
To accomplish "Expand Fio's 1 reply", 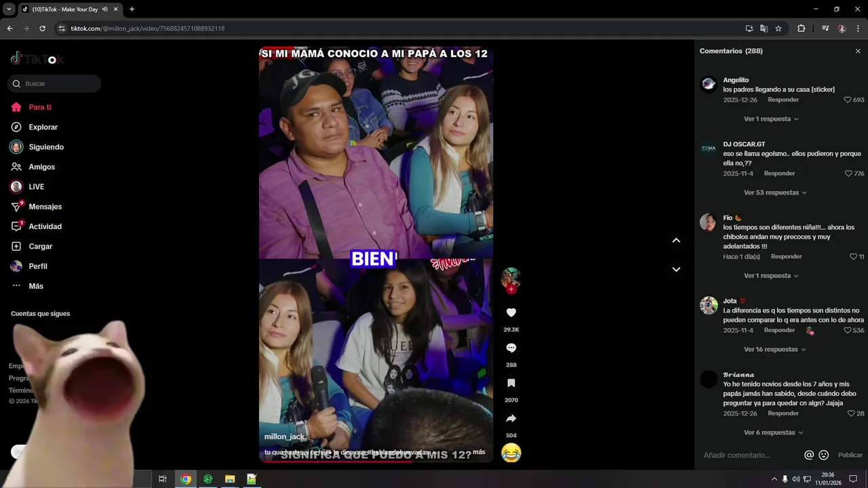I will tap(771, 276).
